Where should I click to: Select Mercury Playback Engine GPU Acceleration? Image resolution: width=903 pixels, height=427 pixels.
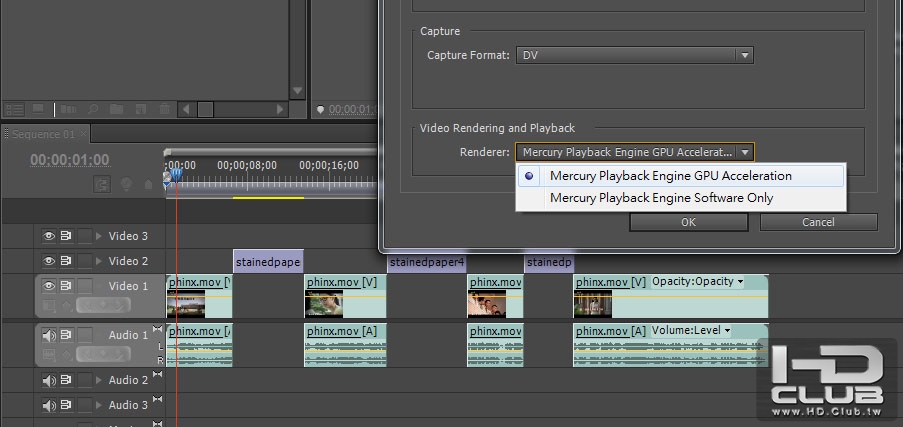[681, 176]
